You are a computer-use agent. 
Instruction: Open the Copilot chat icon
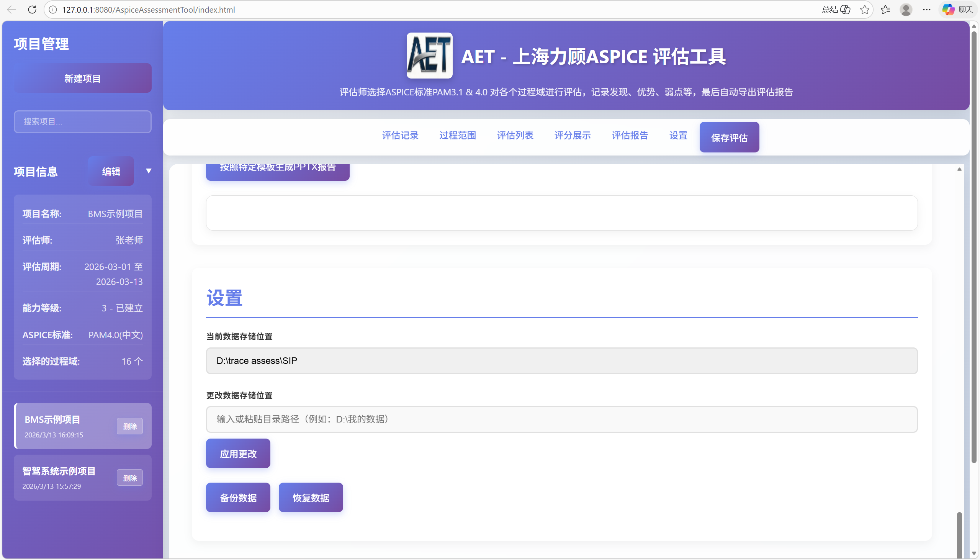pos(949,10)
